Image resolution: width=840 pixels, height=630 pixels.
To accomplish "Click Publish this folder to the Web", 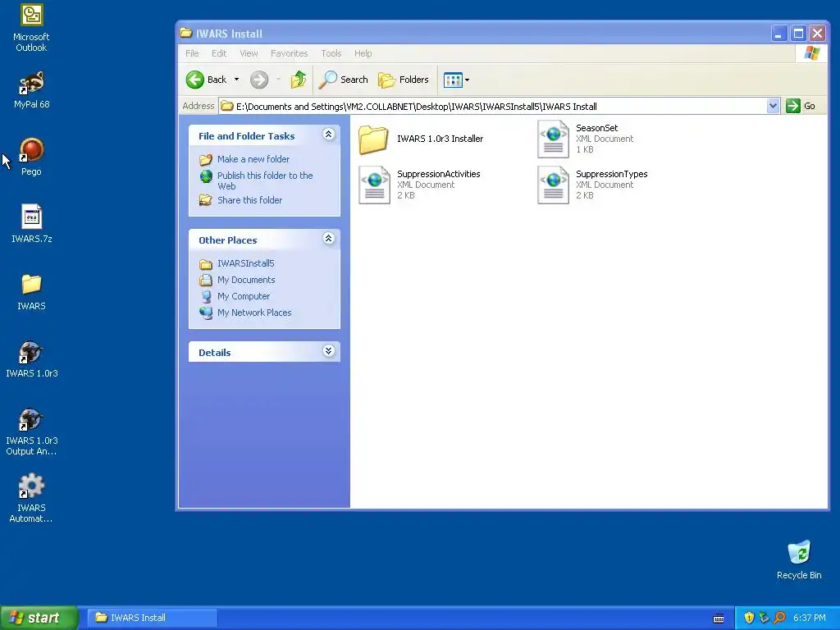I will click(x=265, y=180).
